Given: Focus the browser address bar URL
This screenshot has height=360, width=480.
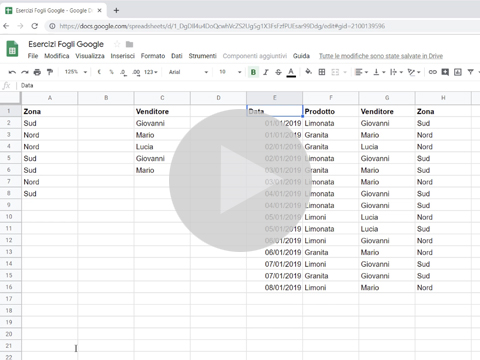Looking at the screenshot, I should point(222,26).
